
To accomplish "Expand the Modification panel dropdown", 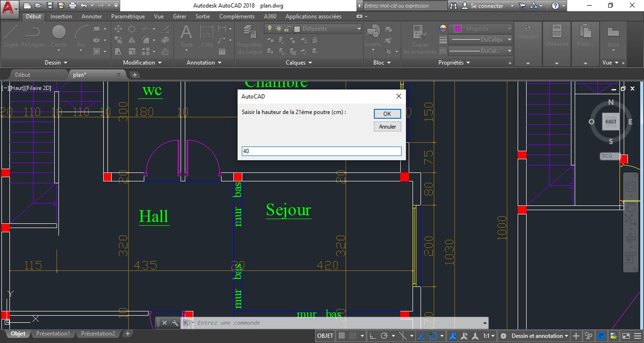I will [x=142, y=62].
